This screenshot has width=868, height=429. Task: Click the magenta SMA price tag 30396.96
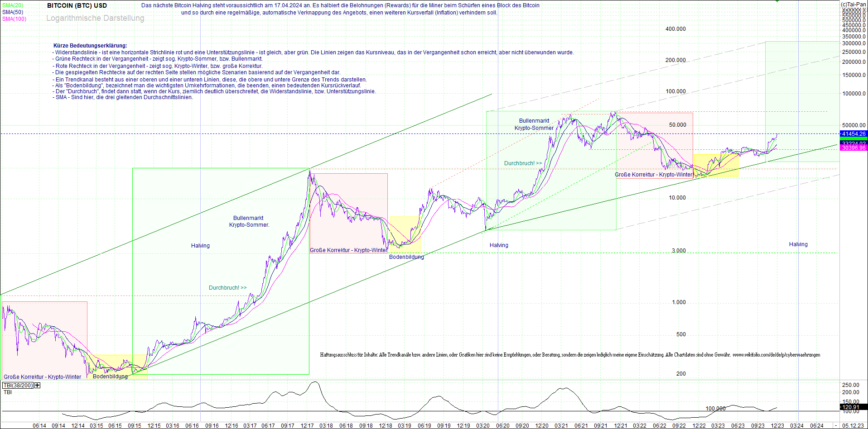click(x=854, y=148)
